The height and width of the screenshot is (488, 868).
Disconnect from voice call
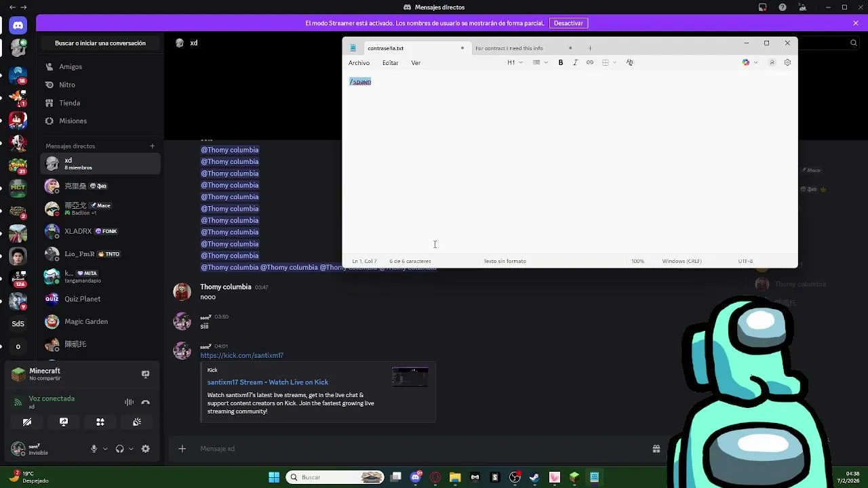(145, 402)
